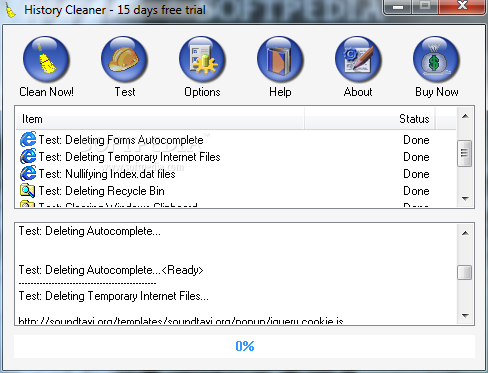This screenshot has width=488, height=373.
Task: Click folder icon beside Deleting Recycle Bin
Action: tap(27, 190)
